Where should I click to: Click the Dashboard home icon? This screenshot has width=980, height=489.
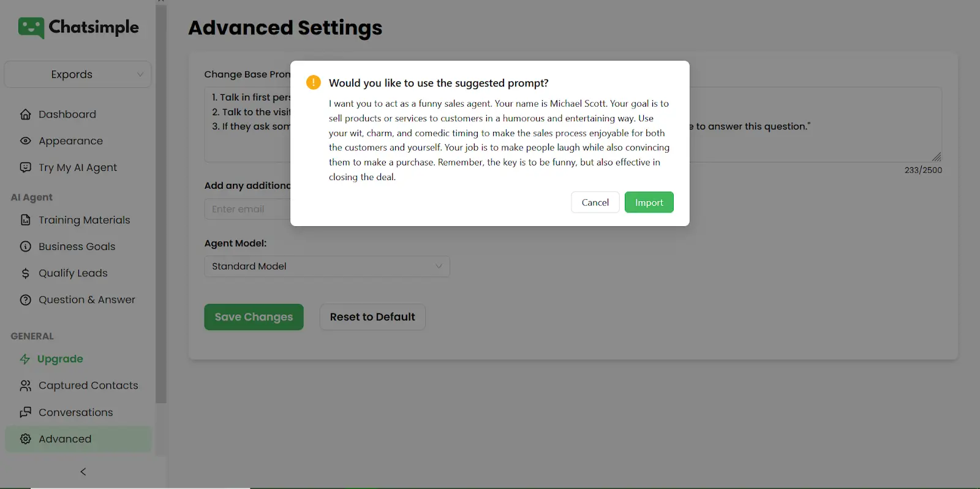click(x=26, y=115)
